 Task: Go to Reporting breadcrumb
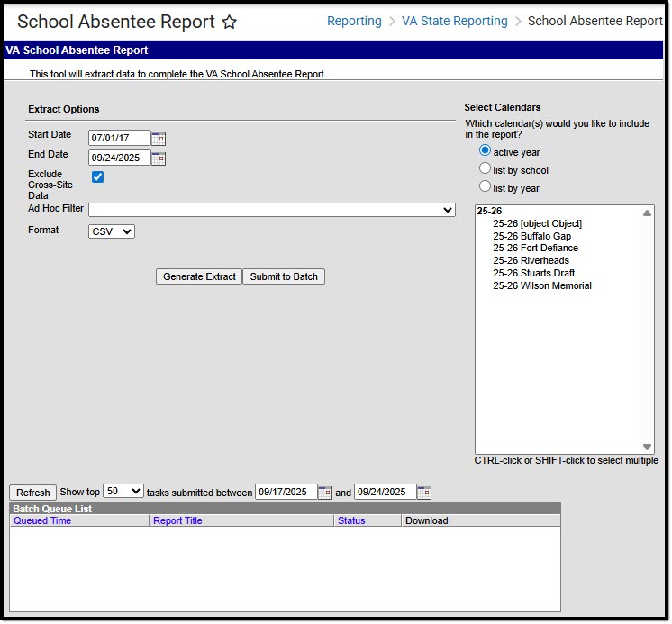354,21
